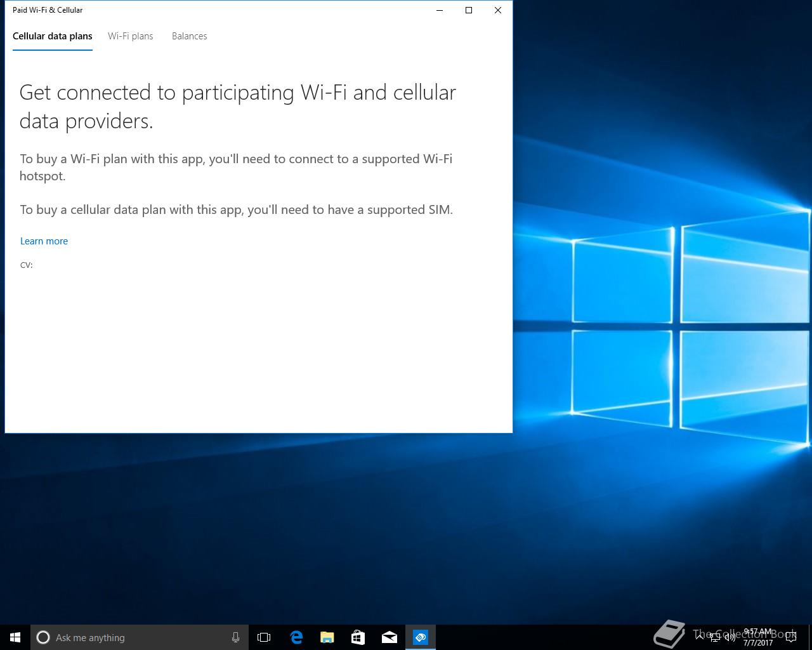Click the window title 'Paid Wi-Fi & Cellular'

48,10
